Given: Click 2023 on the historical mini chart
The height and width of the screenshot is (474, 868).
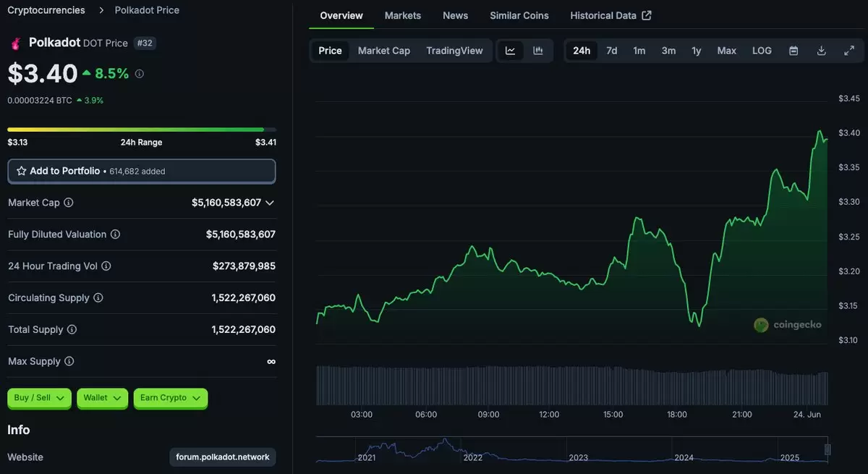Looking at the screenshot, I should 579,457.
